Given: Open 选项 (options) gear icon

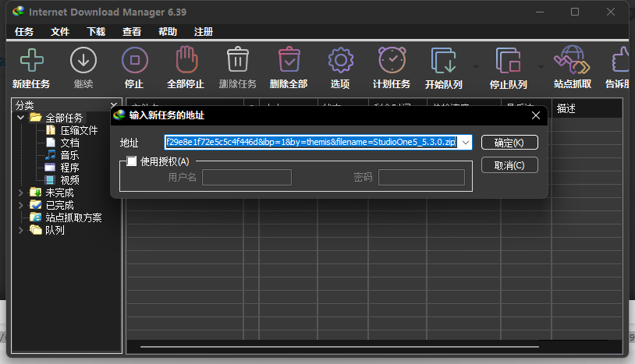Looking at the screenshot, I should point(341,60).
